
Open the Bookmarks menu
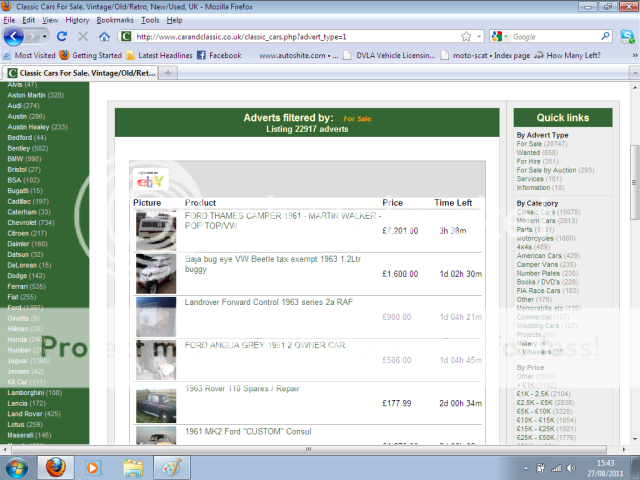click(115, 19)
